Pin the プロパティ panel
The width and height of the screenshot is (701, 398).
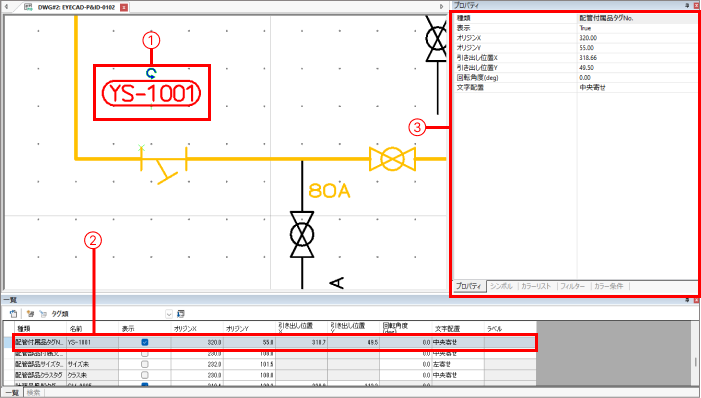pyautogui.click(x=687, y=5)
